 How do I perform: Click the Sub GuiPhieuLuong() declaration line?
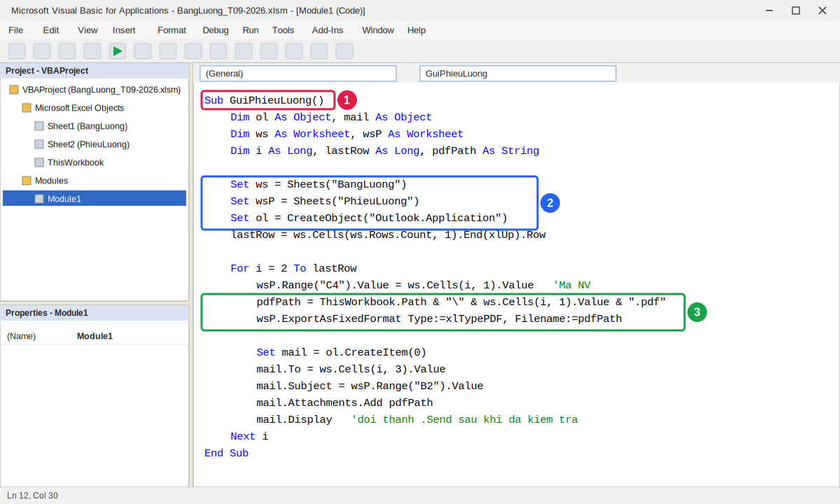pyautogui.click(x=265, y=101)
